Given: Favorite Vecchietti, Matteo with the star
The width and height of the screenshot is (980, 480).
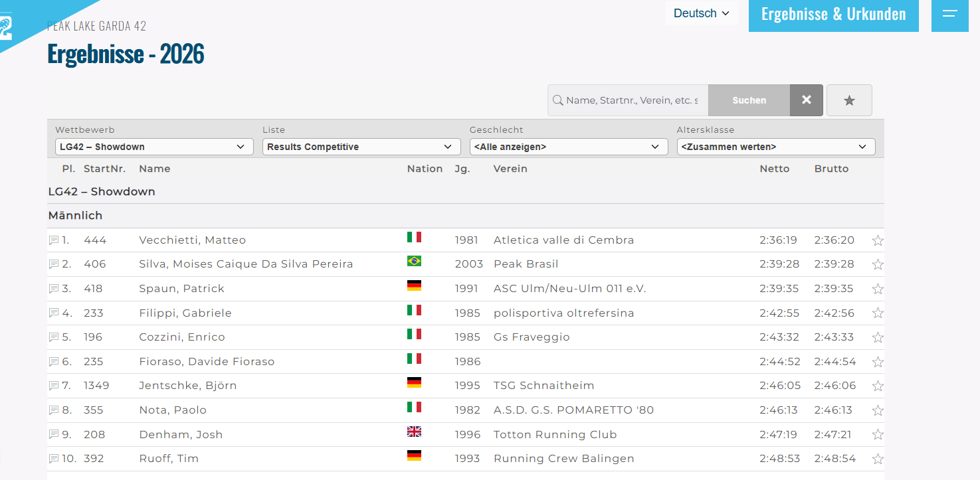Looking at the screenshot, I should pyautogui.click(x=877, y=240).
